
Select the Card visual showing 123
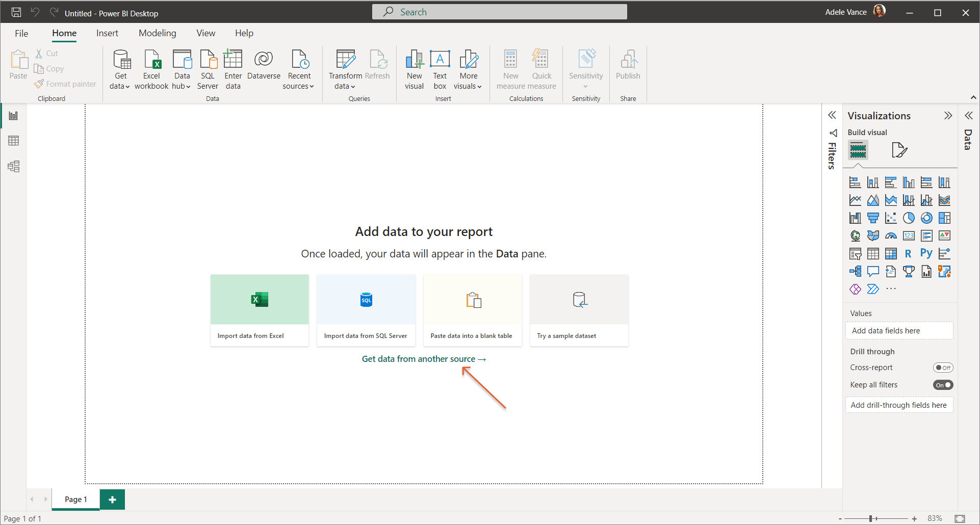tap(909, 235)
